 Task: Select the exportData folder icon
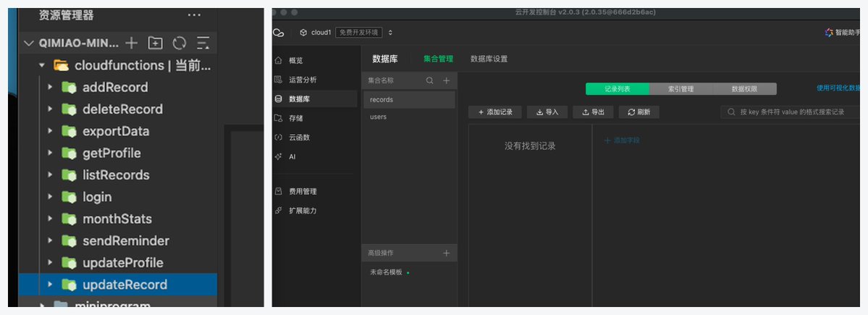click(x=69, y=131)
